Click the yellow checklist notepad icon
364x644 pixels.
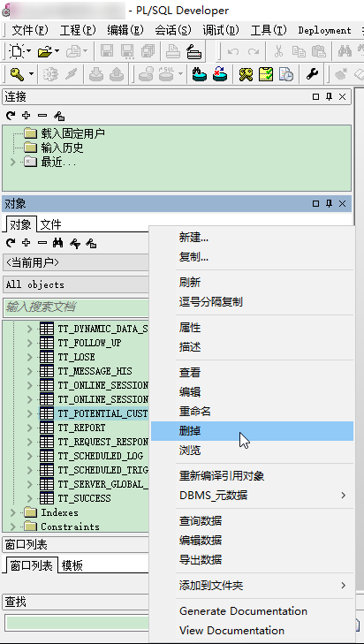(266, 74)
